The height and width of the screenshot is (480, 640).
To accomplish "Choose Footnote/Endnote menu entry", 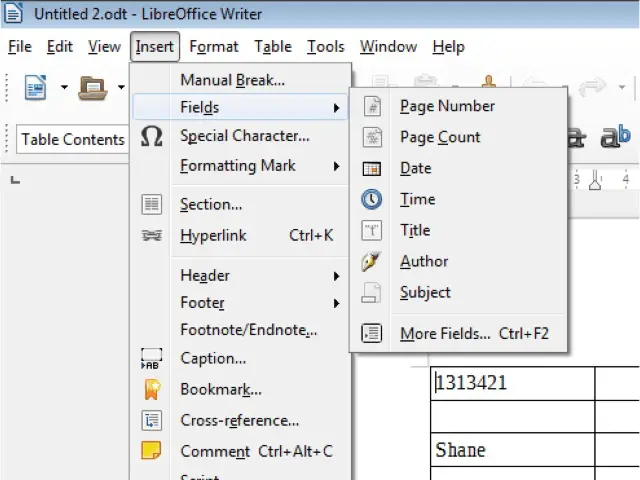I will click(241, 330).
